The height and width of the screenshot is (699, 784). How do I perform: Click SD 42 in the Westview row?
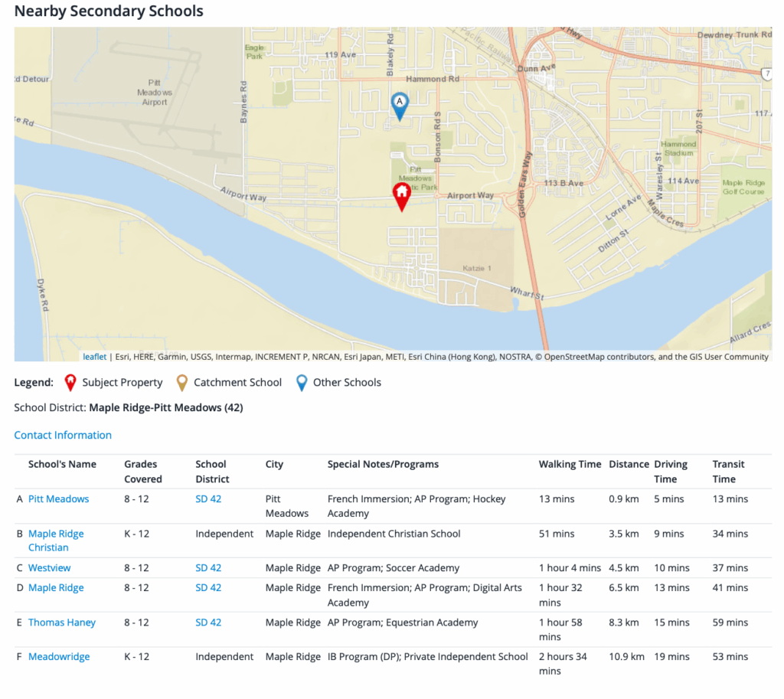click(208, 568)
